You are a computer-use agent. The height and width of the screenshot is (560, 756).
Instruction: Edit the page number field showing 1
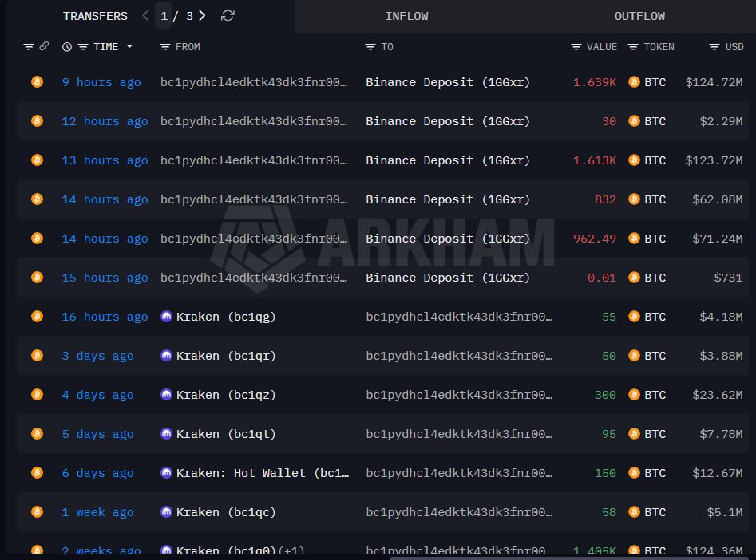point(164,17)
